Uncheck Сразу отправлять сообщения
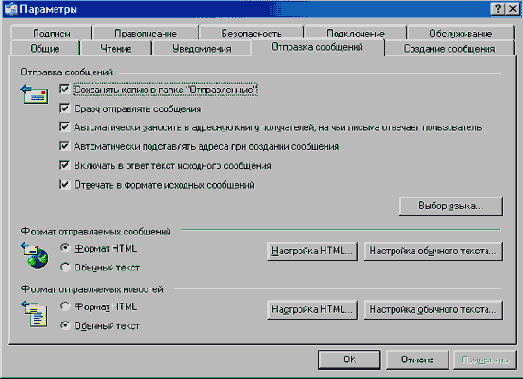This screenshot has height=379, width=523. (64, 108)
